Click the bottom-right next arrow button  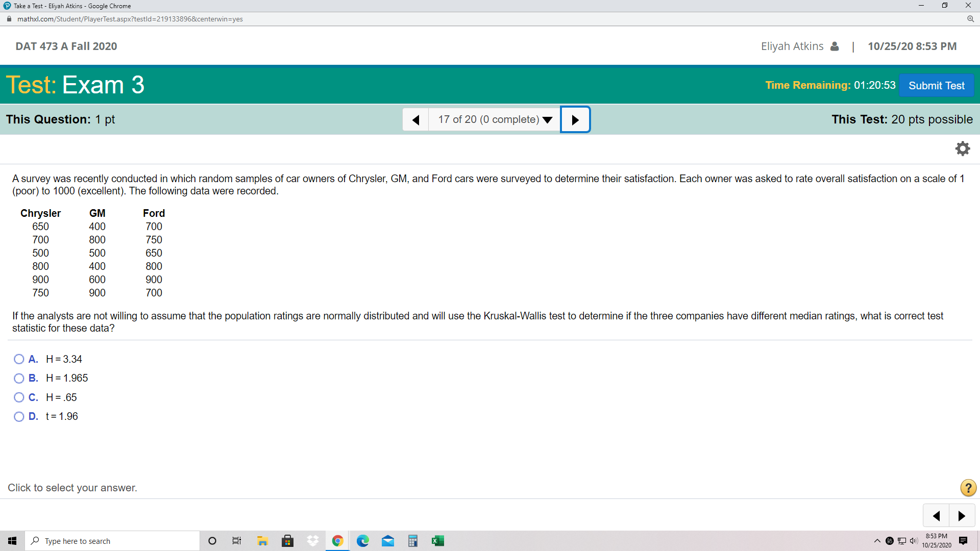[x=962, y=516]
